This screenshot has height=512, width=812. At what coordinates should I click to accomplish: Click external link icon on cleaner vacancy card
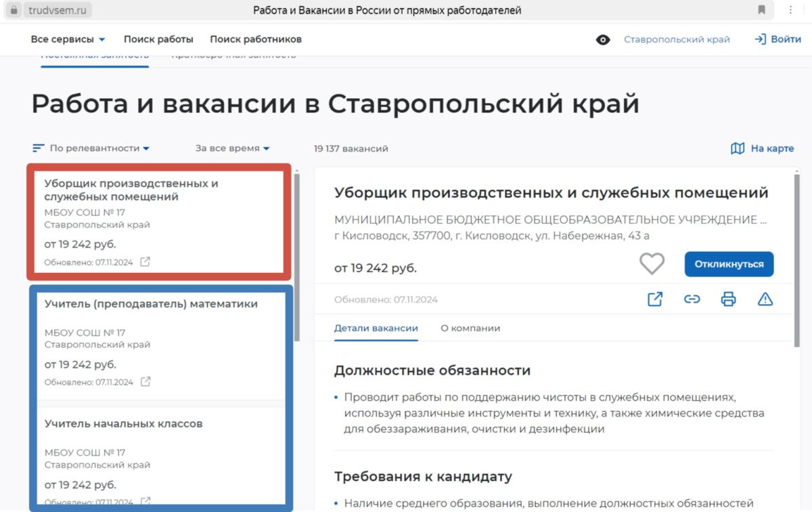[x=145, y=262]
